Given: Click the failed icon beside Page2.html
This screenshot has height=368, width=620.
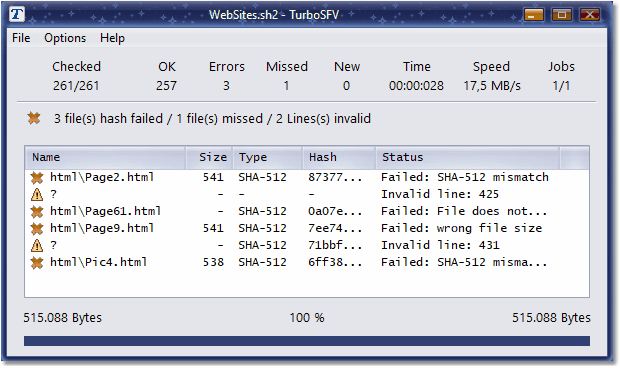Looking at the screenshot, I should tap(37, 178).
